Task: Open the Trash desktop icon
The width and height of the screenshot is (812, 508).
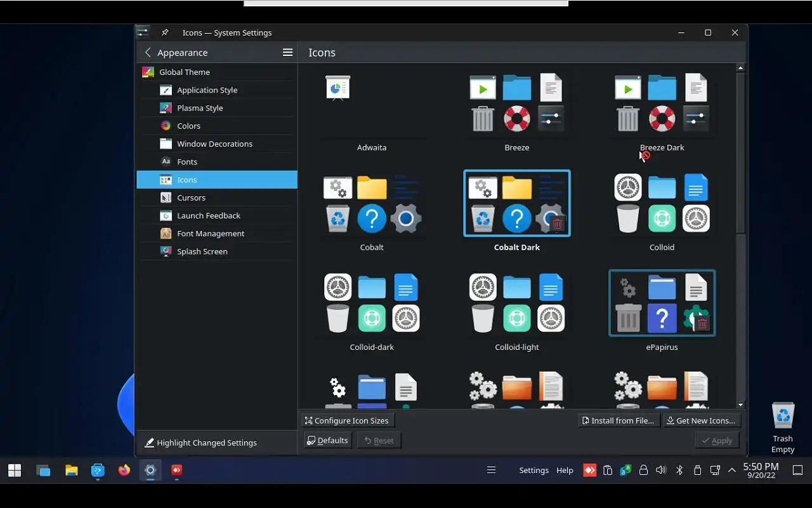Action: [x=783, y=427]
